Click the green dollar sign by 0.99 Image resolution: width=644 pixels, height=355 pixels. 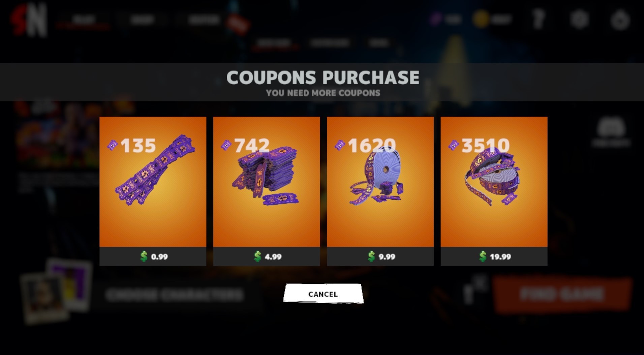click(x=144, y=257)
